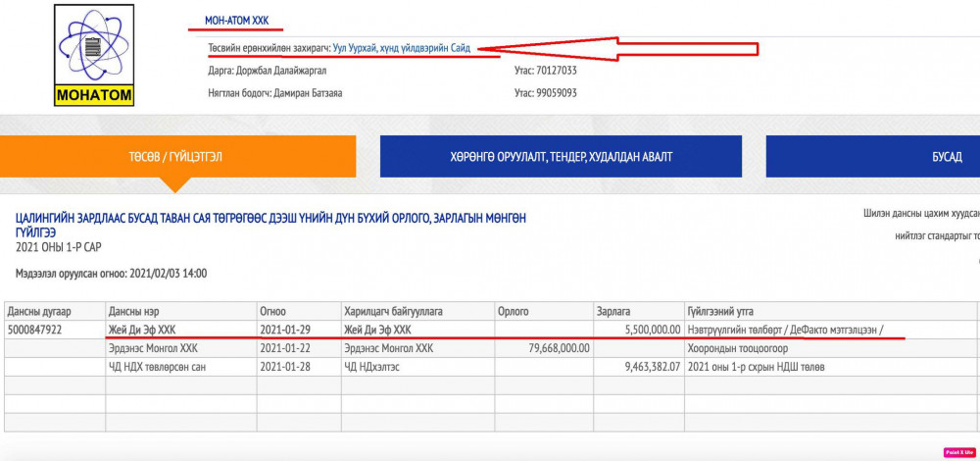Select the ТӨСӨВ / ГҮЙЦЭТГЭЛ tab
Screen dimensions: 980x461
(x=175, y=156)
